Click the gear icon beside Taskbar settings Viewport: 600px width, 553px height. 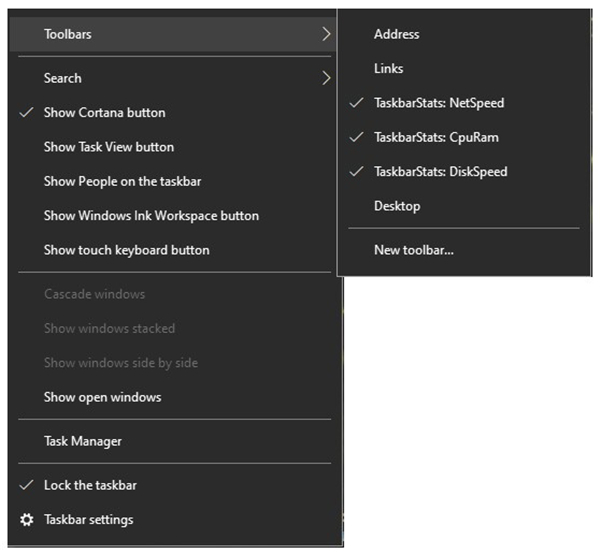27,520
